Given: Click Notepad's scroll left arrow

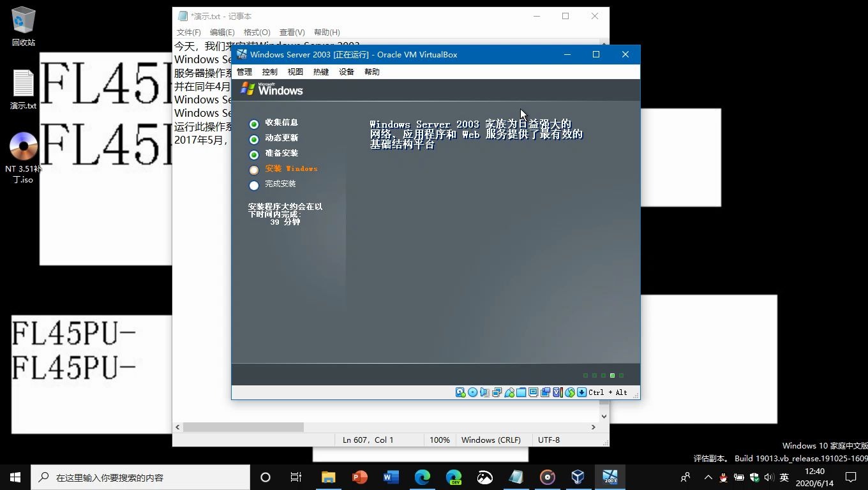Looking at the screenshot, I should 177,427.
